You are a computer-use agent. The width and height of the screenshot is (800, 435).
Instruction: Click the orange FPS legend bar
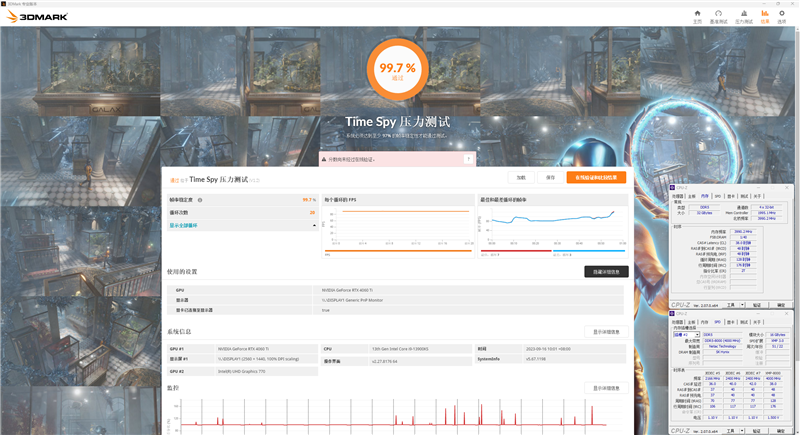tap(398, 250)
